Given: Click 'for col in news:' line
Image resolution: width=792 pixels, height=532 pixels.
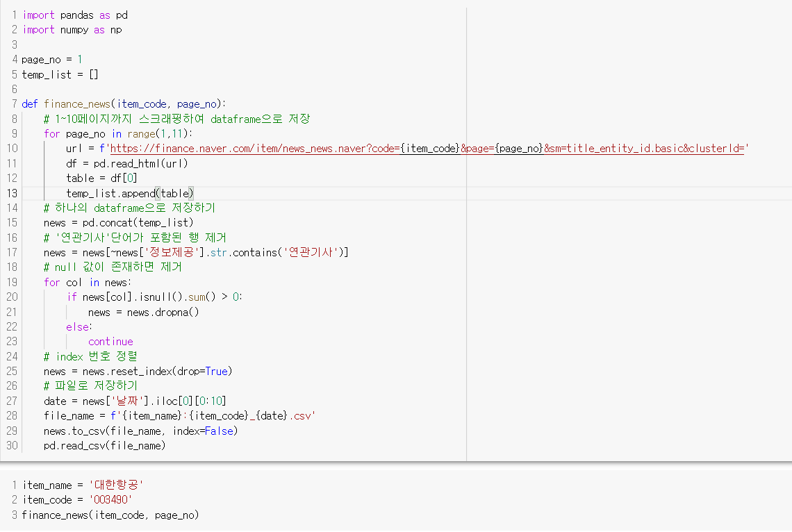Looking at the screenshot, I should click(x=88, y=282).
